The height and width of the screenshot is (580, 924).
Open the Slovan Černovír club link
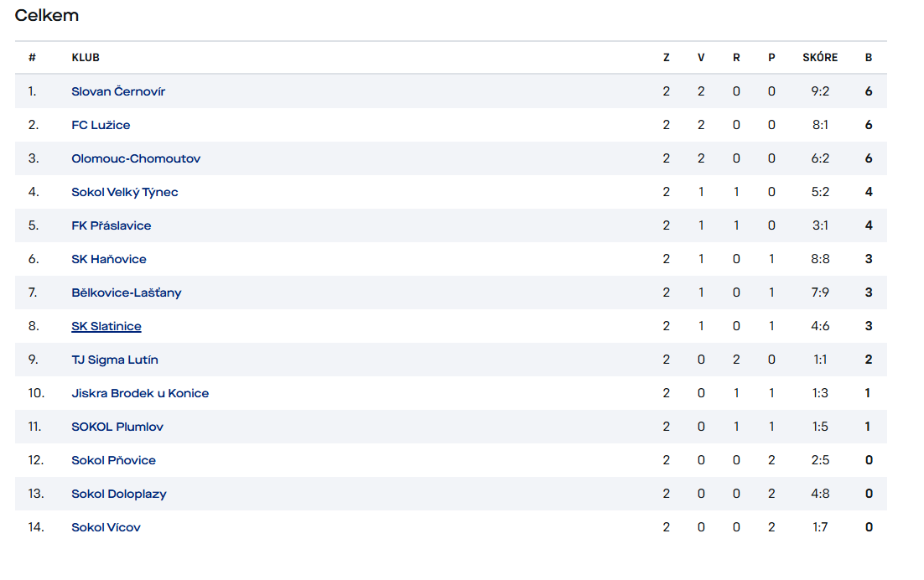tap(118, 91)
